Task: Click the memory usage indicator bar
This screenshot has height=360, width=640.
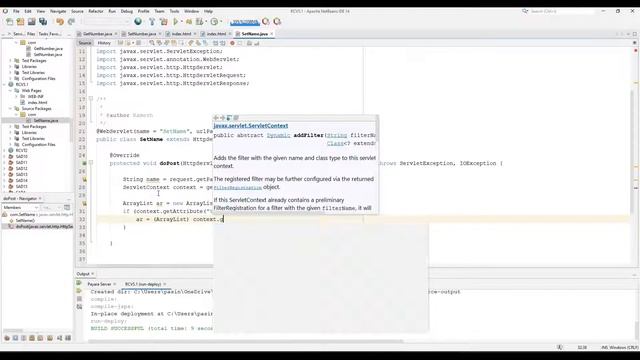Action: point(244,22)
